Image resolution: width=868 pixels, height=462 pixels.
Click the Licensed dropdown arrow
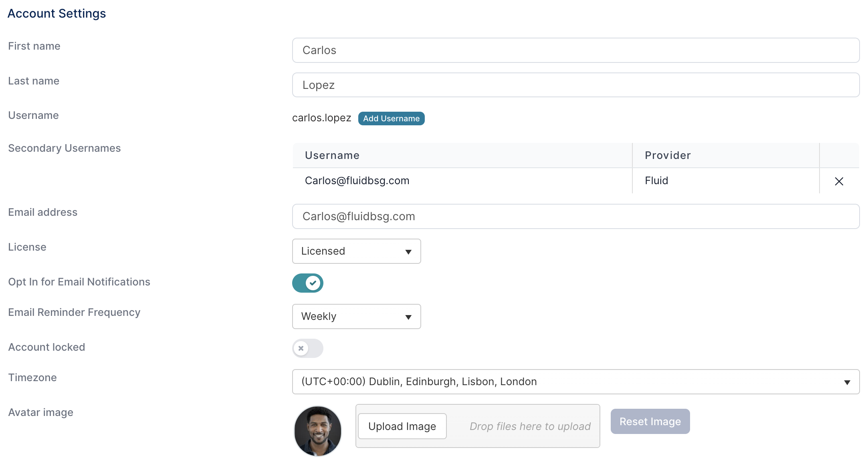pos(408,252)
